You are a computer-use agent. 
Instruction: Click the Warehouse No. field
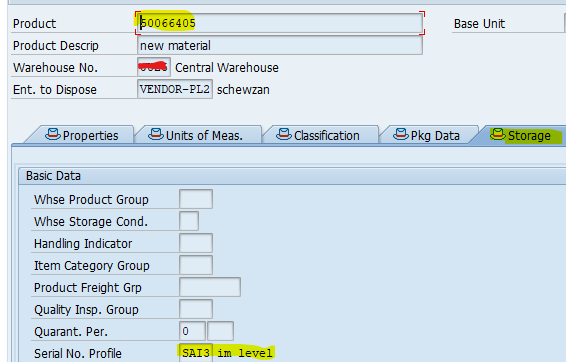(154, 67)
